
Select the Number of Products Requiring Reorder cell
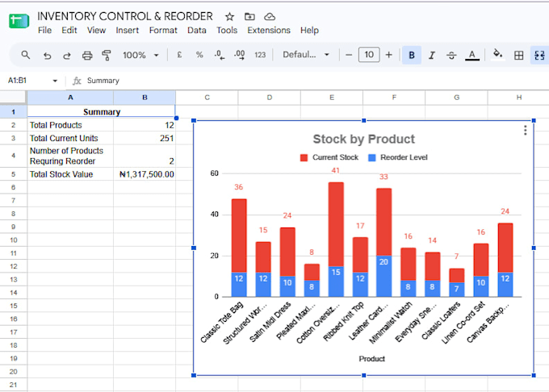point(70,156)
